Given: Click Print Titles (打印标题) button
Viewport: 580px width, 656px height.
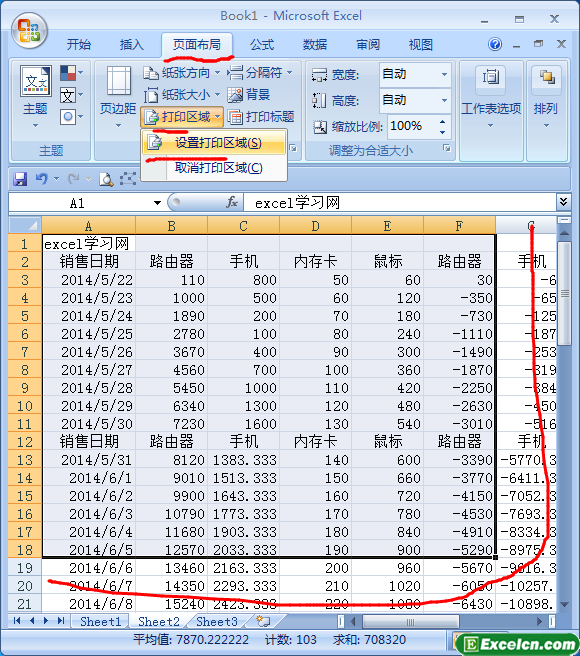Looking at the screenshot, I should tap(261, 117).
